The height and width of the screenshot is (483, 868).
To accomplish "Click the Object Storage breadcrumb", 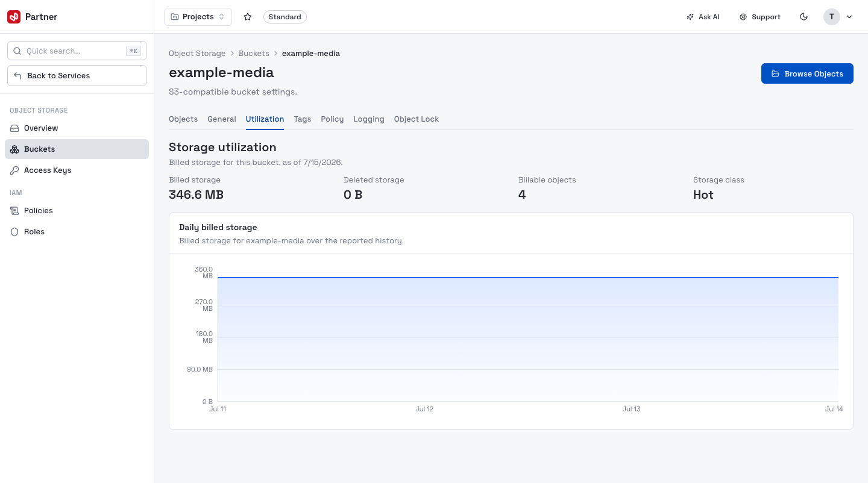I will [197, 53].
